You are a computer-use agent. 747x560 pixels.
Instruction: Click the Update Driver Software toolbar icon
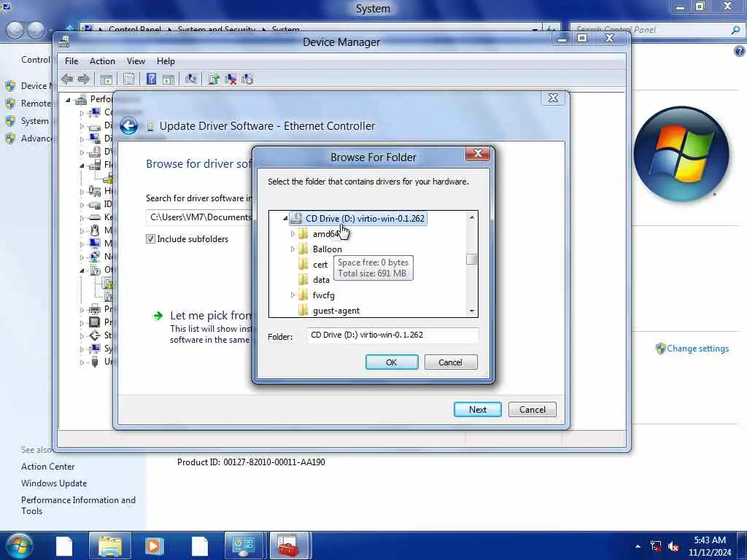pyautogui.click(x=214, y=79)
